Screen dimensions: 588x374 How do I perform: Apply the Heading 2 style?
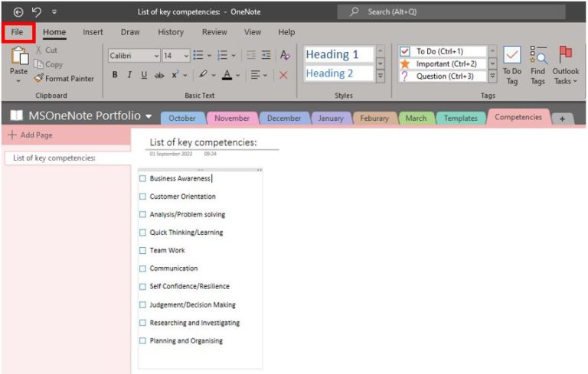coord(339,73)
